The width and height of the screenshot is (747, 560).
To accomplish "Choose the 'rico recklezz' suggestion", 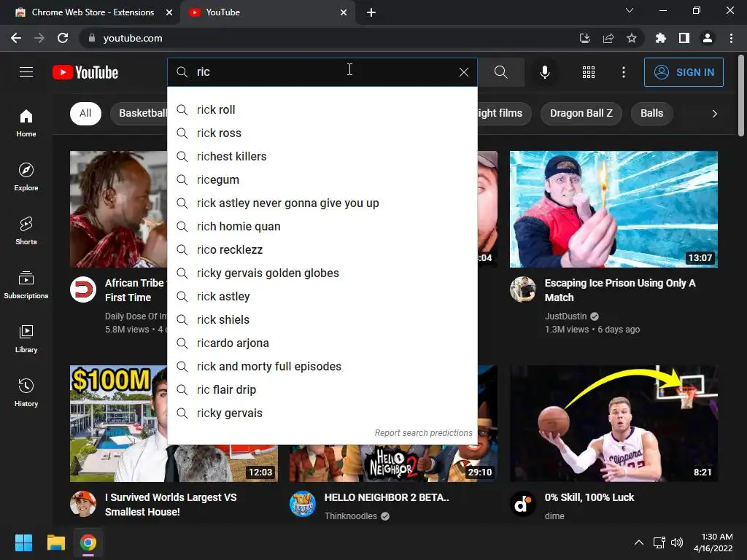I will tap(322, 250).
